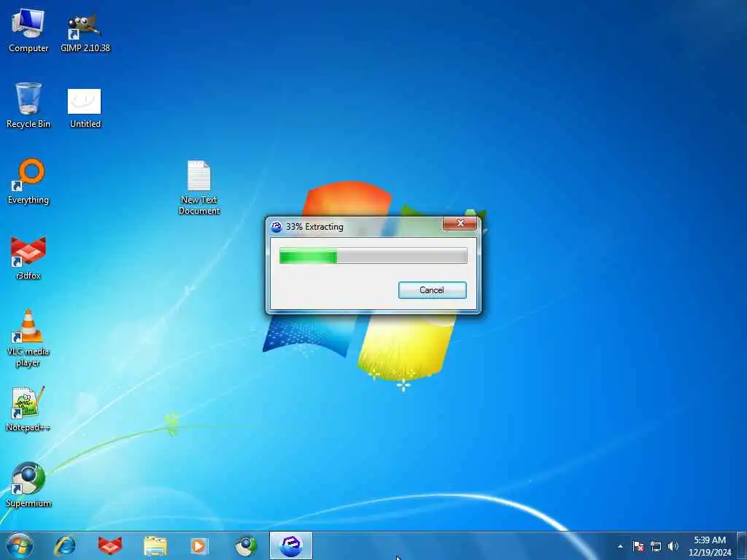Select the r3dfox browser shortcut
Image resolution: width=747 pixels, height=560 pixels.
(28, 257)
